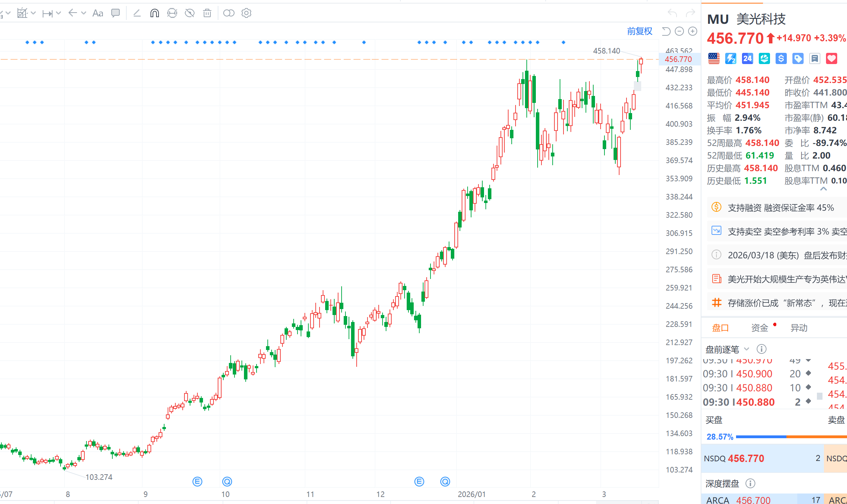Select the text Aa annotation tool
Image resolution: width=847 pixels, height=504 pixels.
point(98,13)
